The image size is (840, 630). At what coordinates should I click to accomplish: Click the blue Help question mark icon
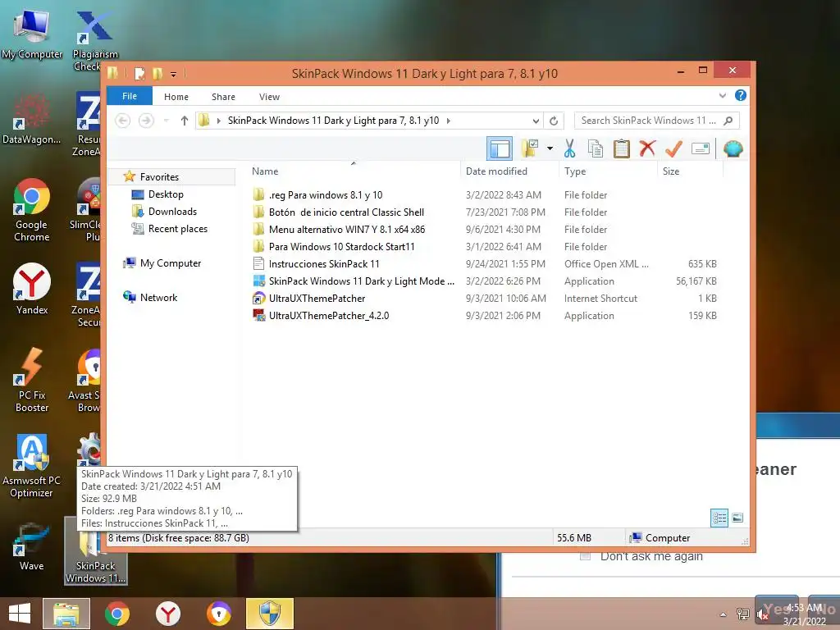[741, 95]
